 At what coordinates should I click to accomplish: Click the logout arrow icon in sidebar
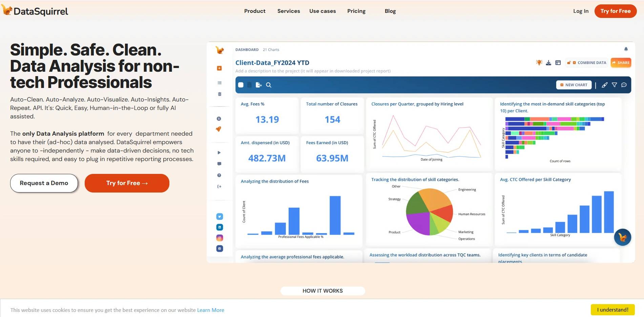[219, 186]
